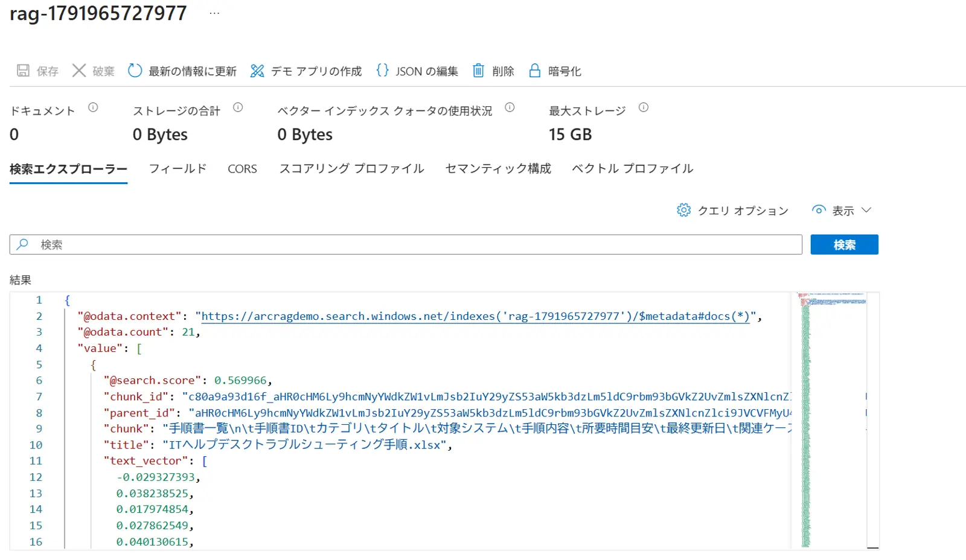Expand the 表示 dropdown chevron

tap(866, 210)
